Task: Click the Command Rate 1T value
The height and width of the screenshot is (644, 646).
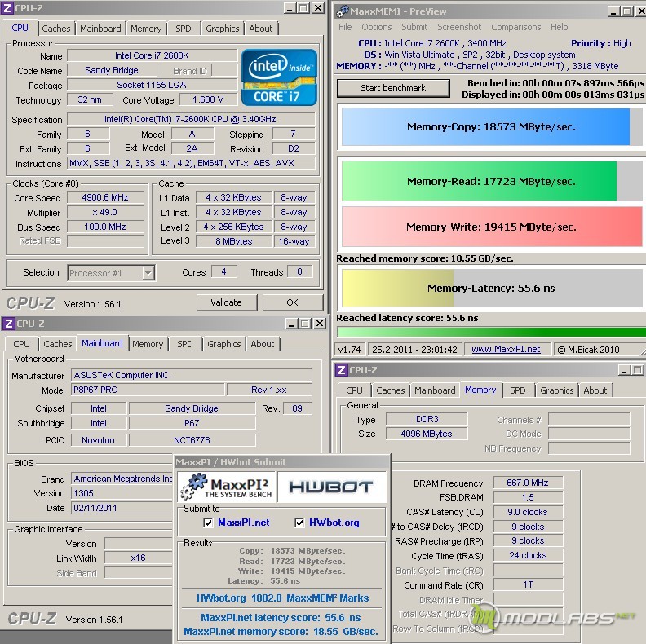Action: [528, 584]
